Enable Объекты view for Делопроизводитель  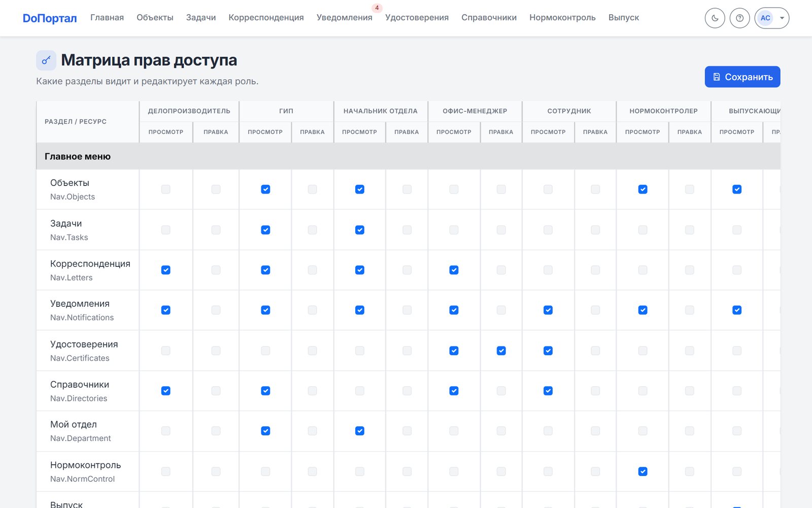(165, 189)
